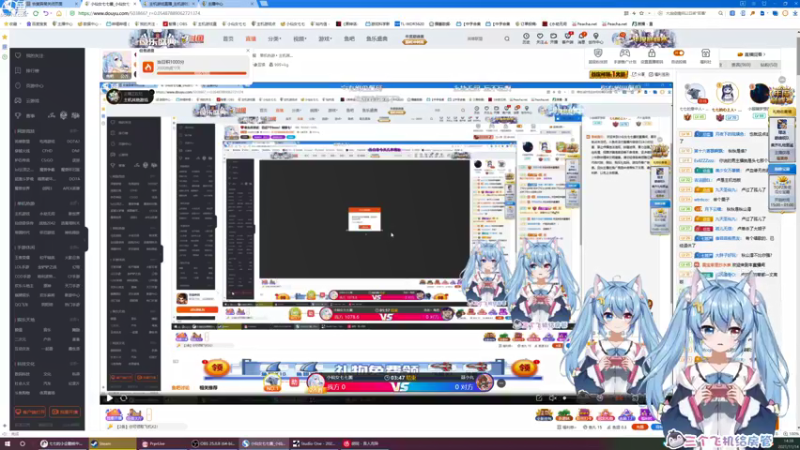Image resolution: width=800 pixels, height=450 pixels.
Task: Click the gold banner button above the video
Action: 608,74
